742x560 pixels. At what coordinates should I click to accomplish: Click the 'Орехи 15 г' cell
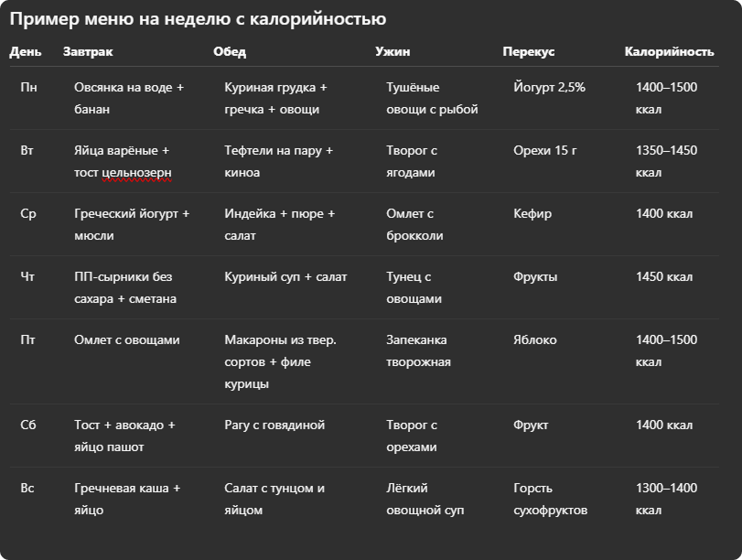tap(545, 151)
